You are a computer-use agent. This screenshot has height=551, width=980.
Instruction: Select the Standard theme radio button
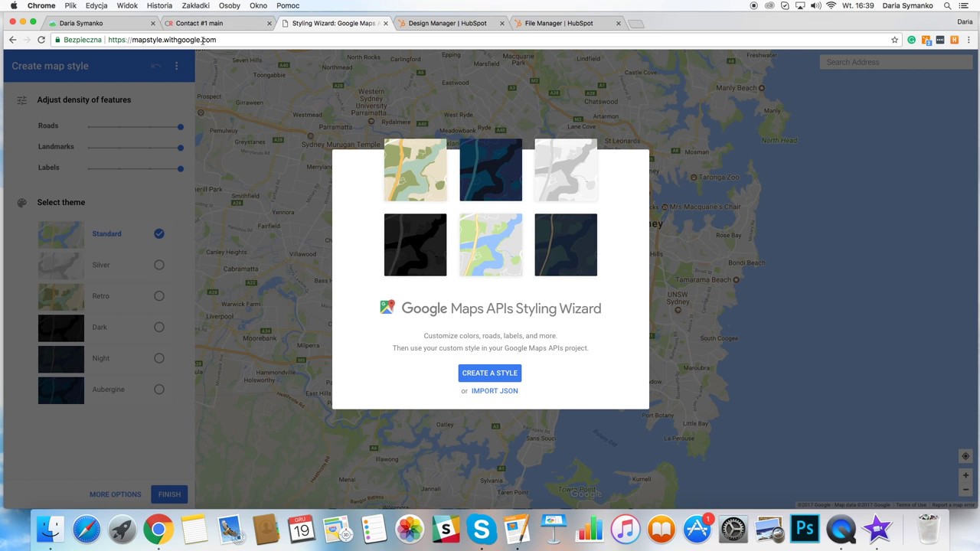click(x=159, y=233)
